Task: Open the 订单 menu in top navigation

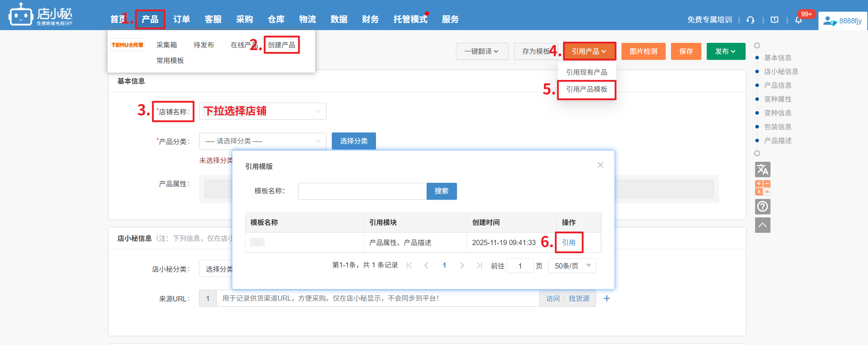Action: 181,19
